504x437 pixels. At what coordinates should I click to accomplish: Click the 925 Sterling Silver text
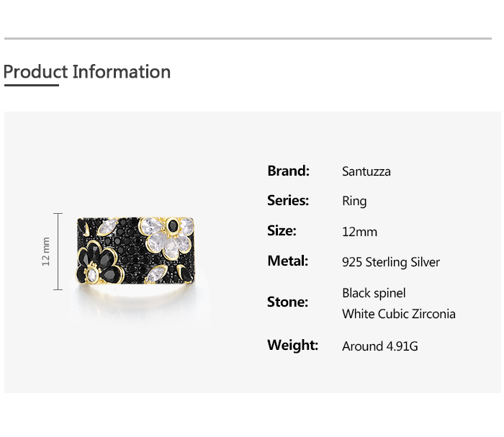(x=391, y=262)
